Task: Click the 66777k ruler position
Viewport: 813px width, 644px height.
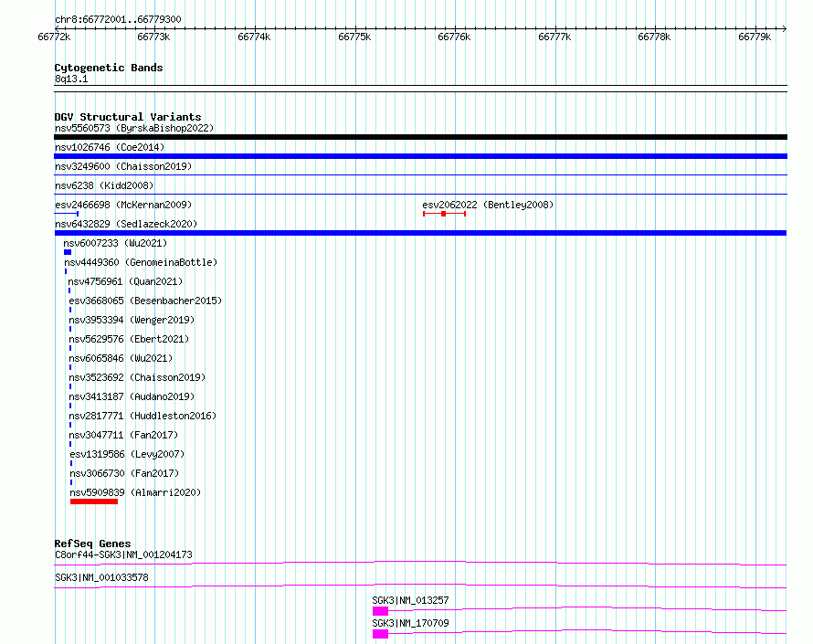Action: [554, 37]
